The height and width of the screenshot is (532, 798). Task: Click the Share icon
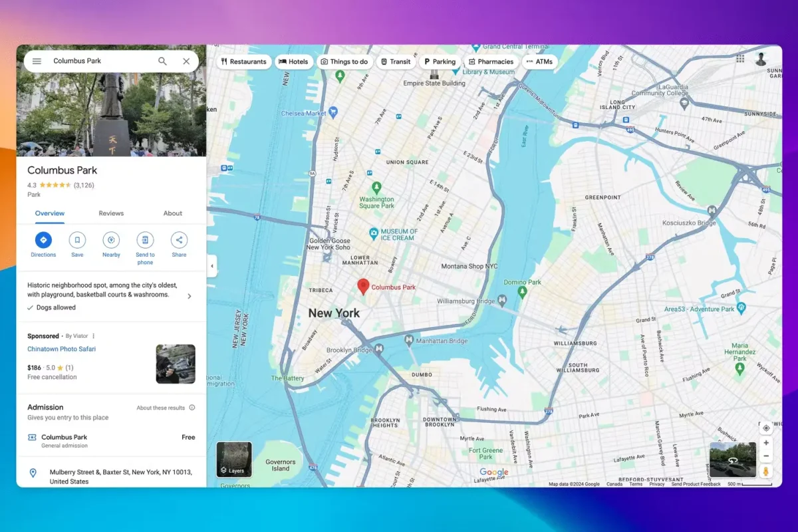pos(179,240)
